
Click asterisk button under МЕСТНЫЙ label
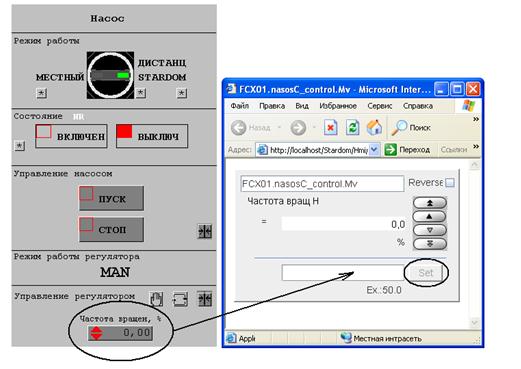41,93
